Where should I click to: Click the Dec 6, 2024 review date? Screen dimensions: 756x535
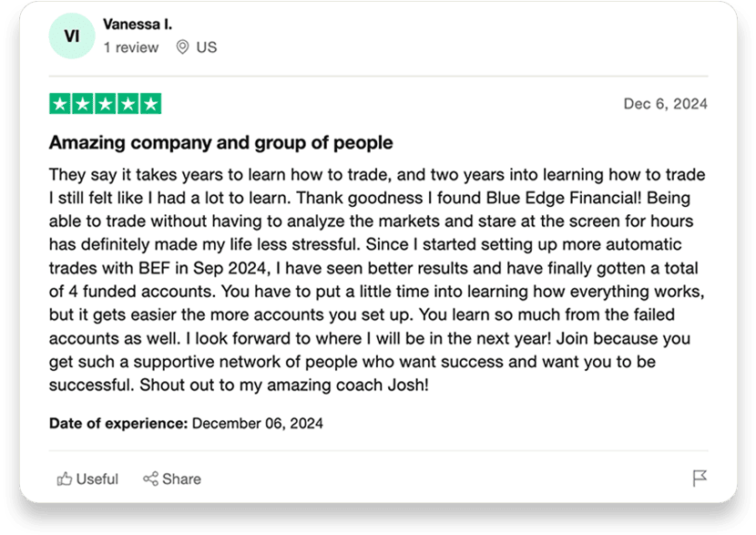665,104
